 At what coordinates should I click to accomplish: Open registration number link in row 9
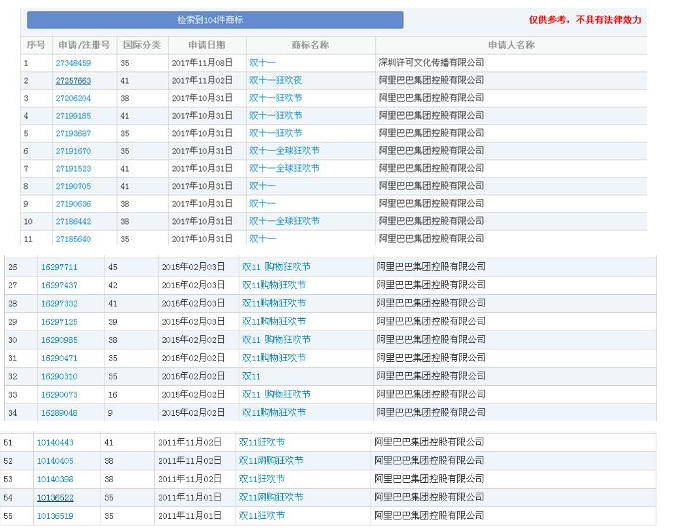(x=73, y=204)
